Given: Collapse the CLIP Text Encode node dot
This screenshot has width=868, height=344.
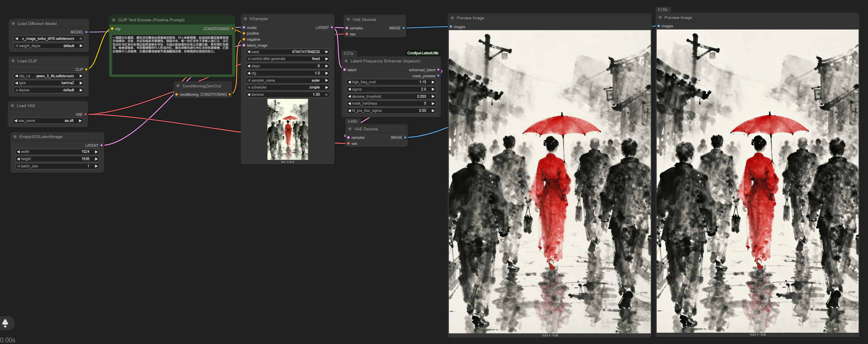Looking at the screenshot, I should (x=114, y=20).
